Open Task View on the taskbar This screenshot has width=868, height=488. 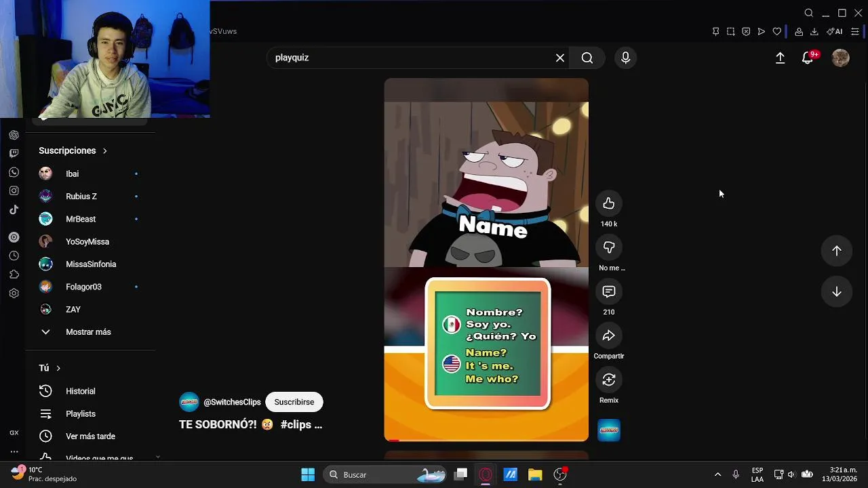[x=461, y=474]
